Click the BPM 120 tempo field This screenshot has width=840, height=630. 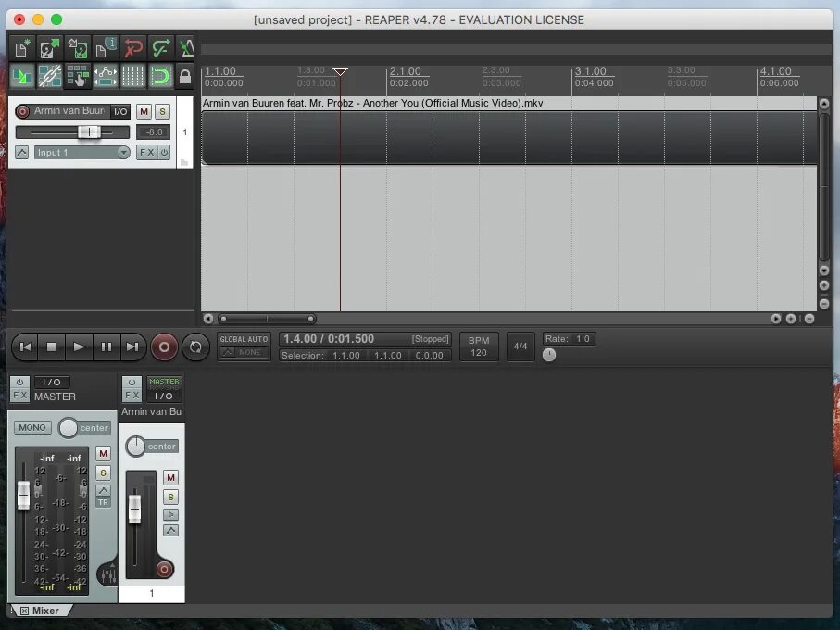click(x=479, y=346)
